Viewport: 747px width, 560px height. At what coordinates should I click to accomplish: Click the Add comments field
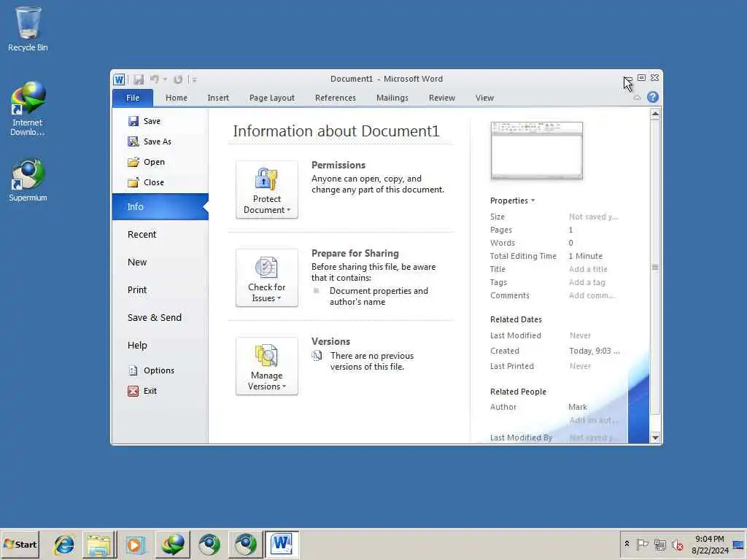tap(592, 295)
